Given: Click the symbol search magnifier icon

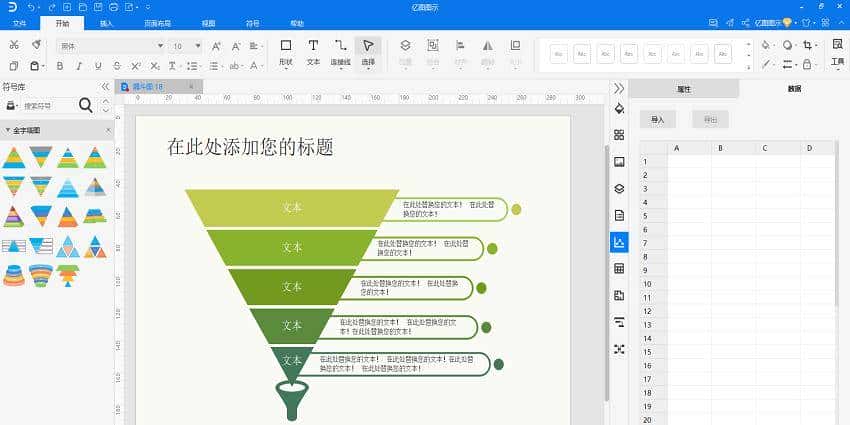Looking at the screenshot, I should [x=86, y=105].
